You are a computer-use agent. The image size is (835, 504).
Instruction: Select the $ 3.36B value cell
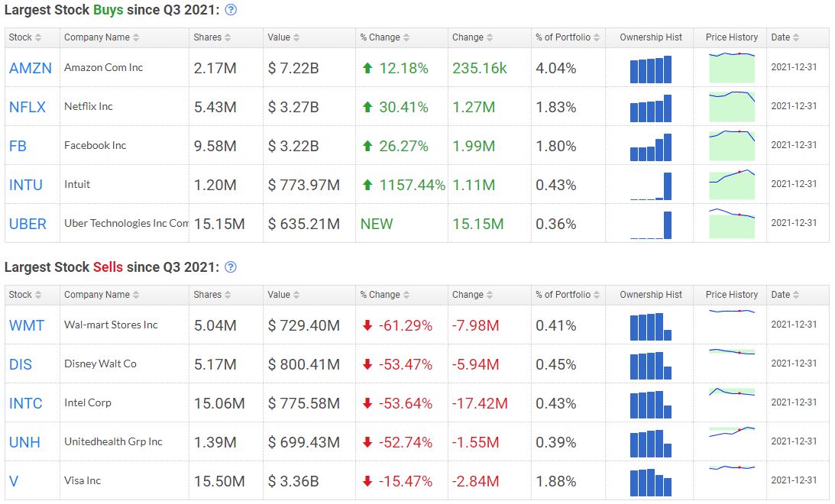[x=293, y=481]
